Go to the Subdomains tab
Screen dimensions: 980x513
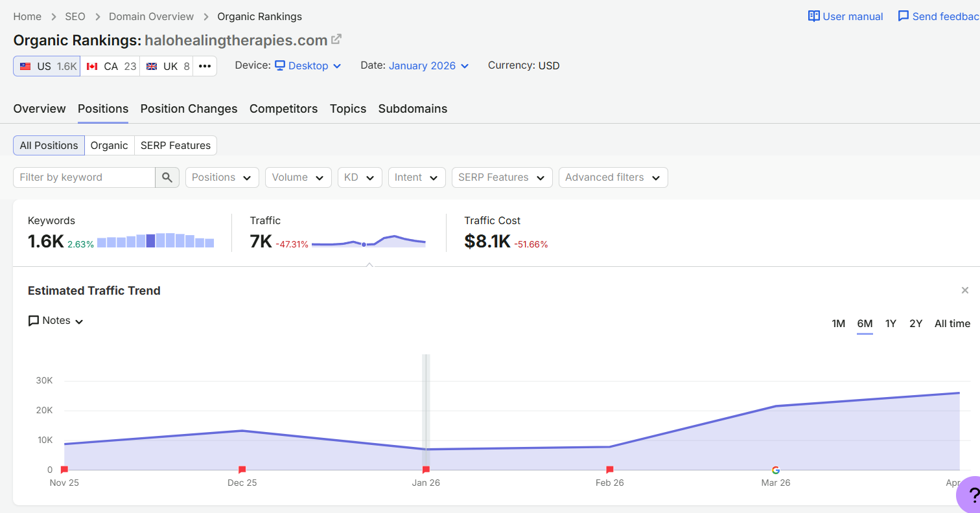pos(413,109)
